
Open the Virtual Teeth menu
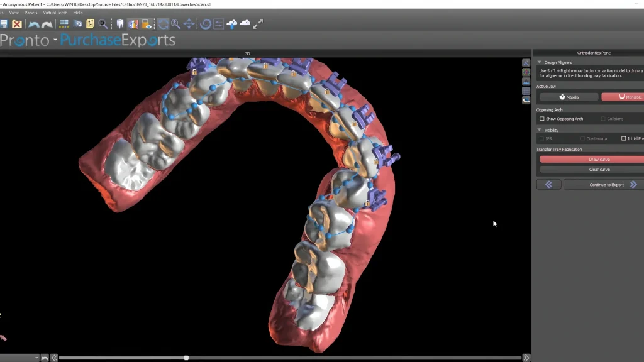tap(55, 12)
